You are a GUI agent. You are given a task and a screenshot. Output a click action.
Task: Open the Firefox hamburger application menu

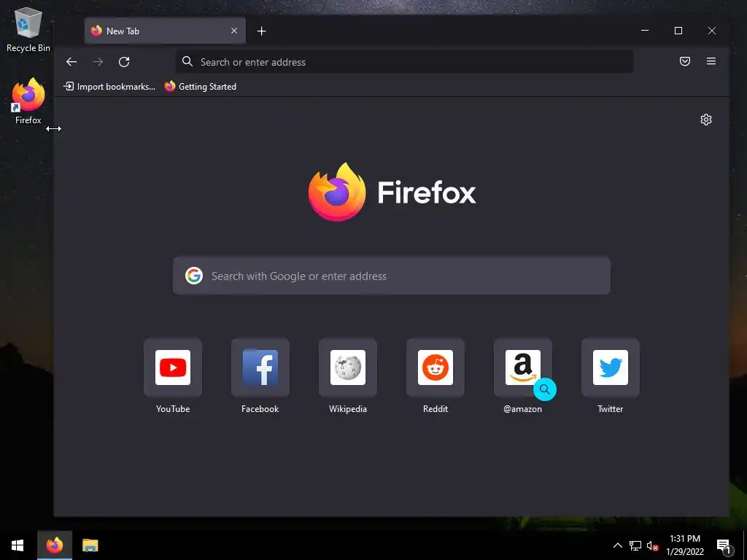[711, 61]
